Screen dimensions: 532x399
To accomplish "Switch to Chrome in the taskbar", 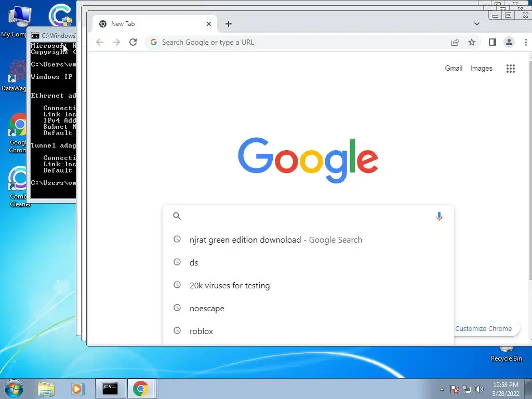I will (141, 389).
